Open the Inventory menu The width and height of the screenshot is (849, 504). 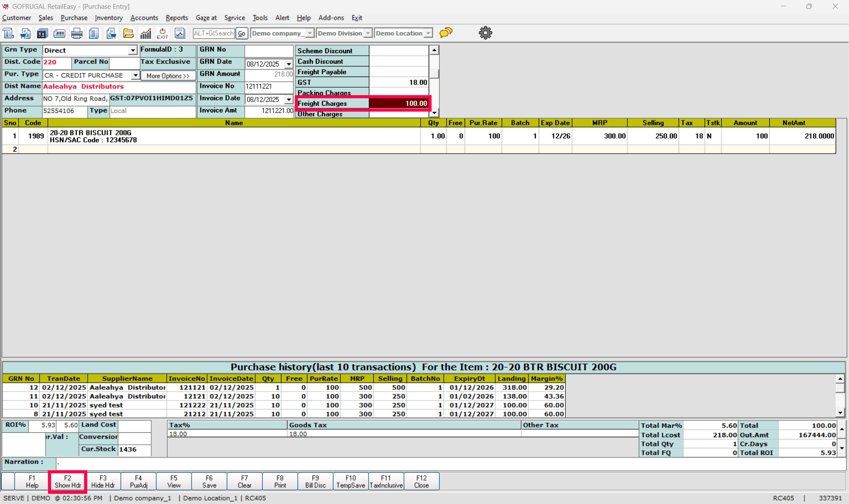[108, 18]
